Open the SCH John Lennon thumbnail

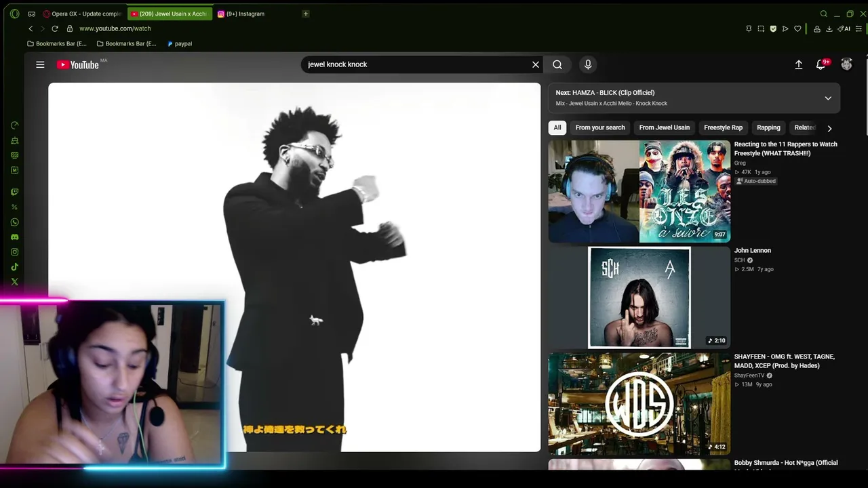pos(639,298)
